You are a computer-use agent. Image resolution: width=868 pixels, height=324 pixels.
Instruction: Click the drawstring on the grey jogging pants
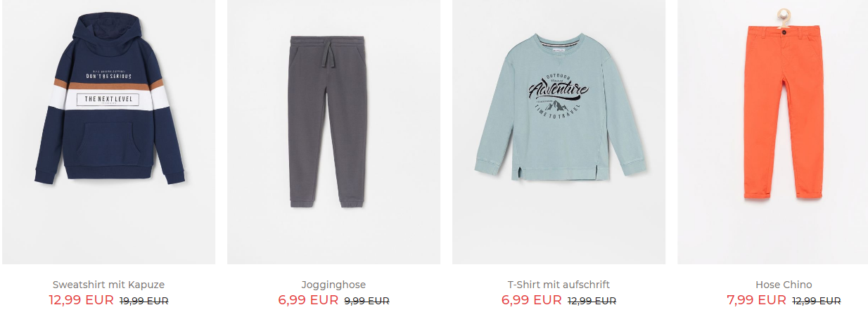tap(328, 56)
